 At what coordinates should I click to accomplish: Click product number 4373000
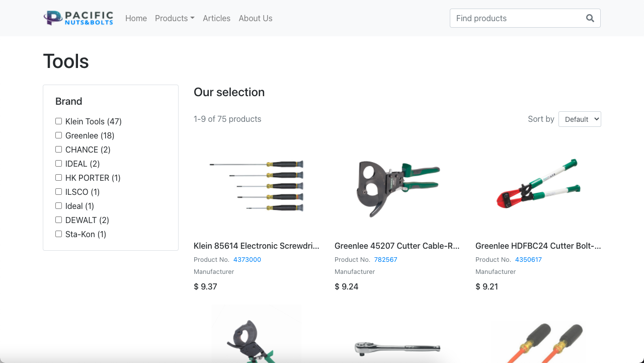[247, 260]
